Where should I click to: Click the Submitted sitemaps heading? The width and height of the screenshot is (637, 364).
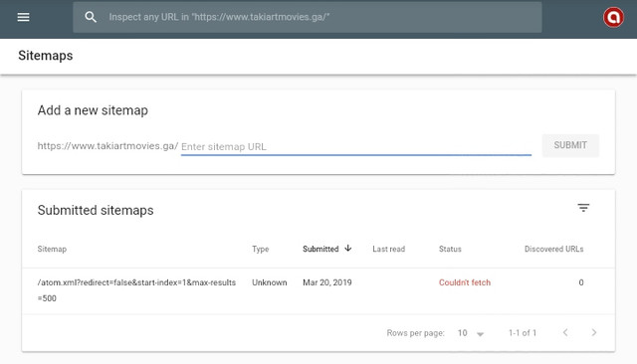click(x=96, y=210)
